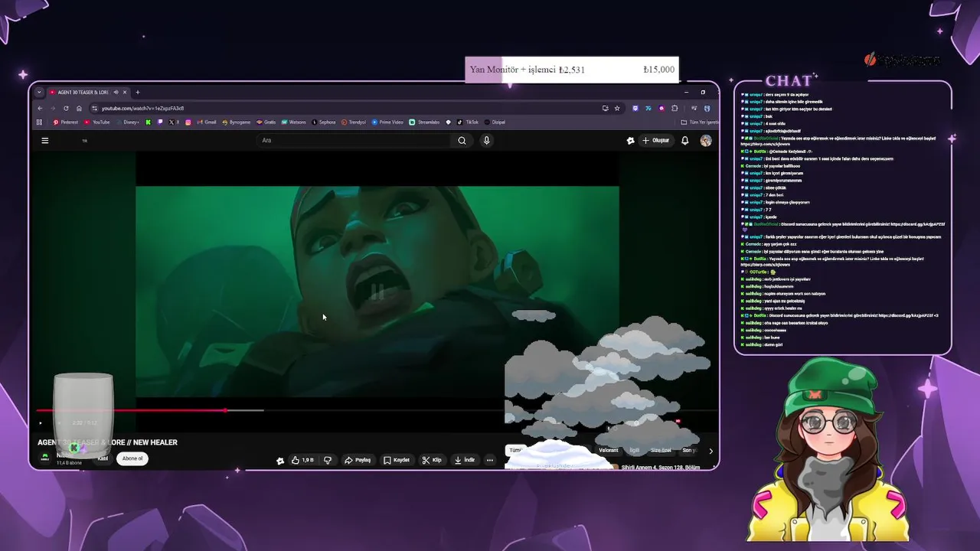Go to browser home page icon
980x551 pixels.
(x=79, y=108)
